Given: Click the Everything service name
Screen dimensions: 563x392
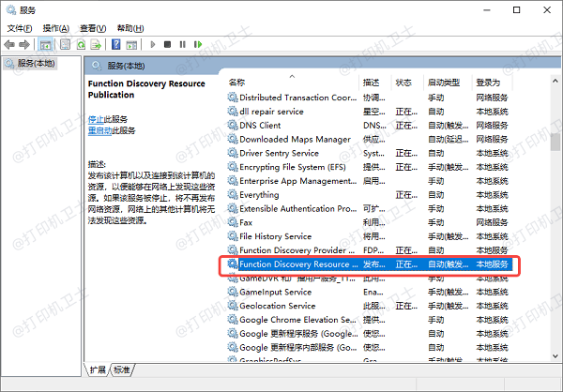Looking at the screenshot, I should (x=259, y=195).
